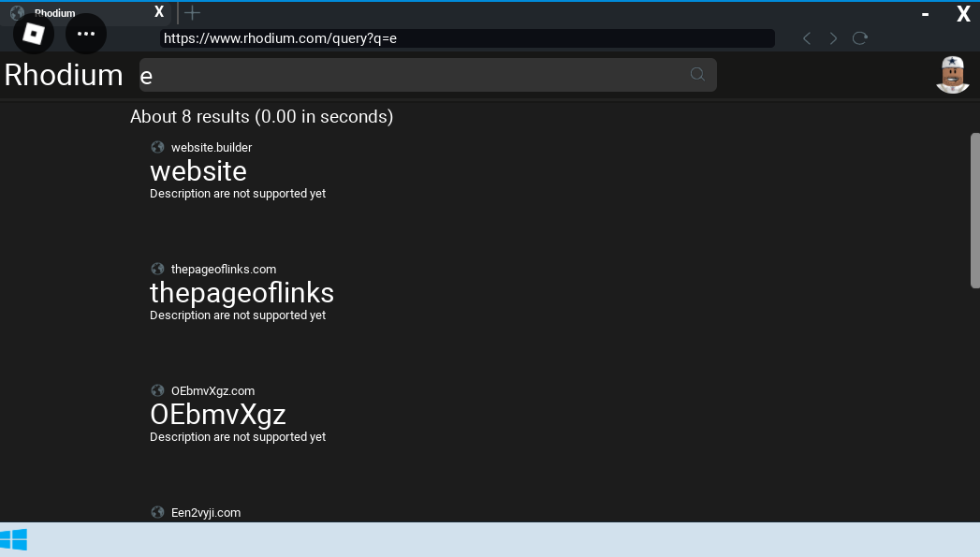The height and width of the screenshot is (557, 980).
Task: Click the globe icon beside OEbmvXgz.com
Action: point(157,390)
